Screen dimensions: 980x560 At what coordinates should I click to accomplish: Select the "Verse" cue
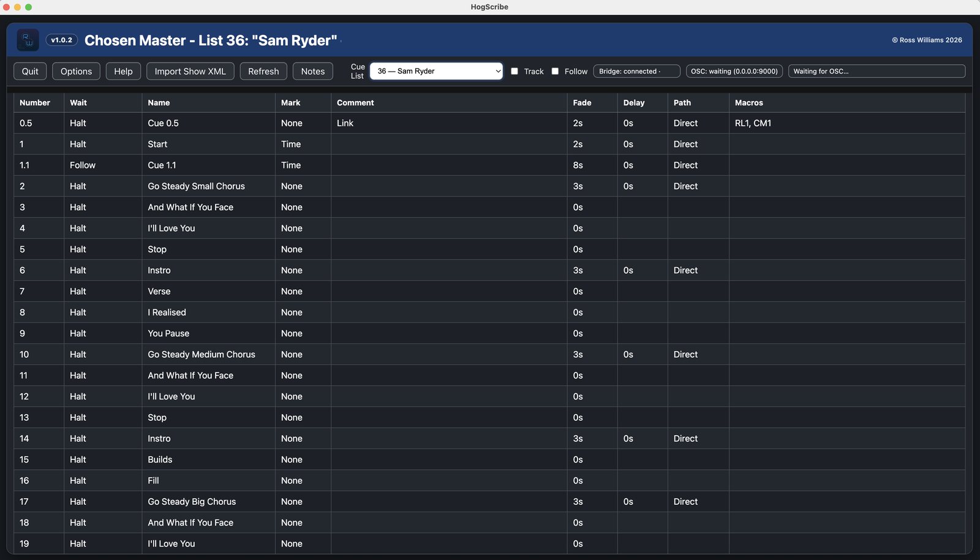[159, 292]
